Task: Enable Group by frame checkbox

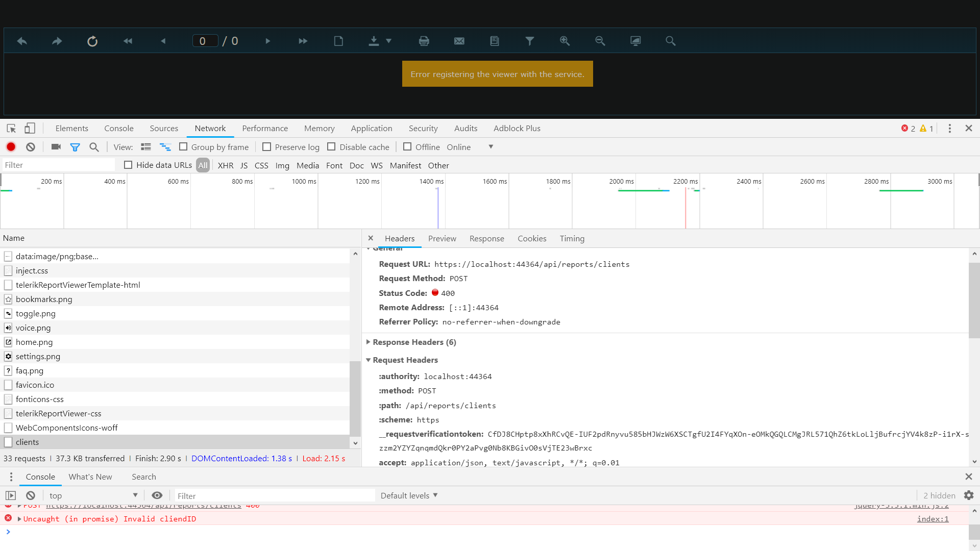Action: click(x=183, y=147)
